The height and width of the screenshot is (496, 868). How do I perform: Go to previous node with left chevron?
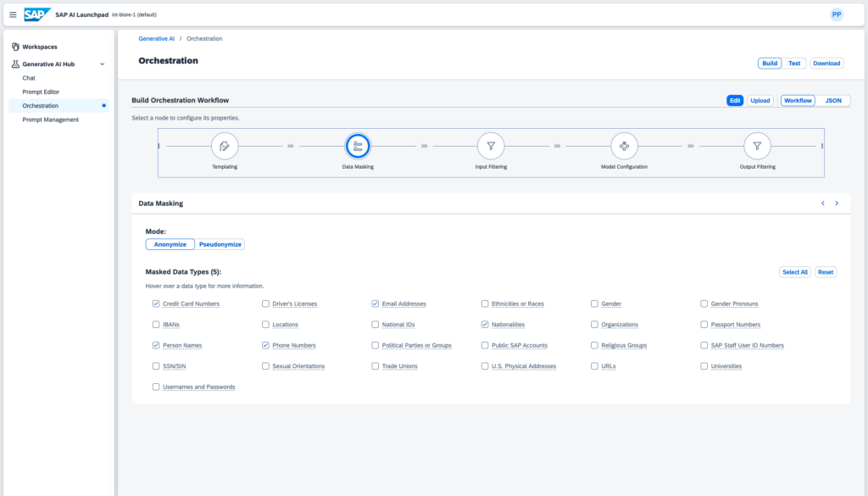click(823, 203)
